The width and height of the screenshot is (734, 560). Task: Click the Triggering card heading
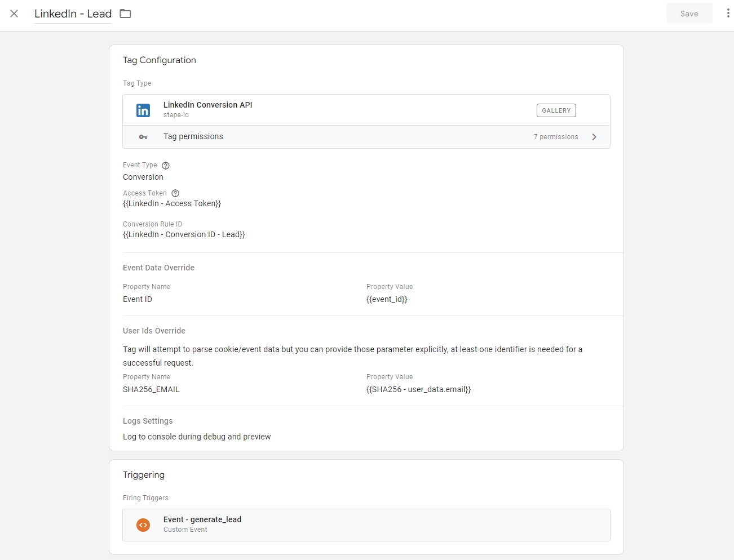144,475
